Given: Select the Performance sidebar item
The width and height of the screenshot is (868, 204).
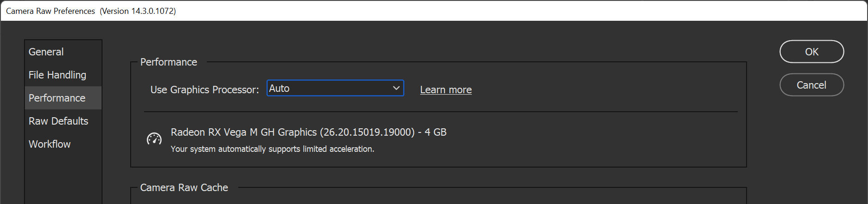Looking at the screenshot, I should pyautogui.click(x=57, y=98).
